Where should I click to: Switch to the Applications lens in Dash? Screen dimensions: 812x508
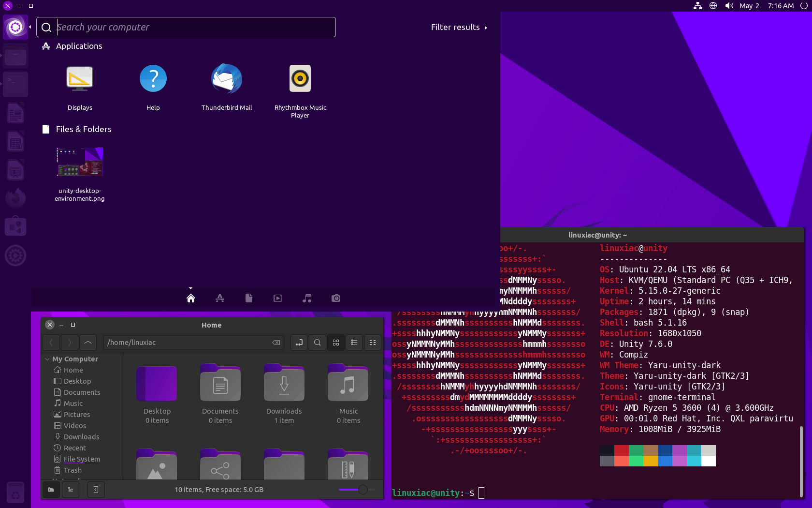220,298
